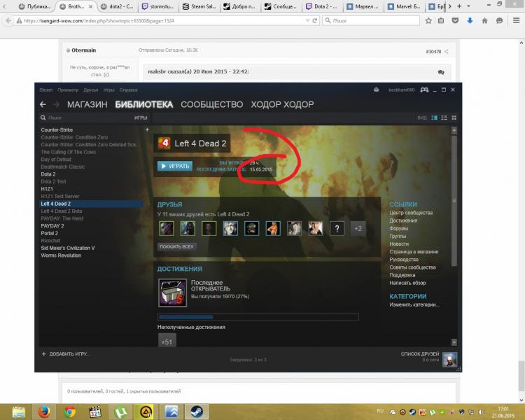Open the СООБЩЕСТВО community tab

coord(211,104)
